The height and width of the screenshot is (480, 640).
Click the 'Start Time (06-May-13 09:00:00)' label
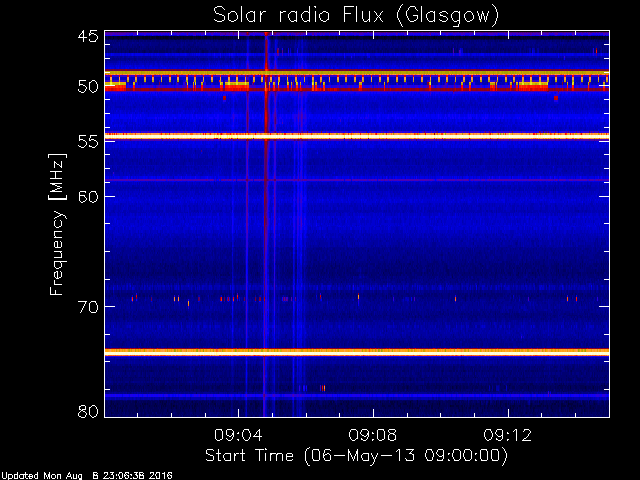coord(356,456)
